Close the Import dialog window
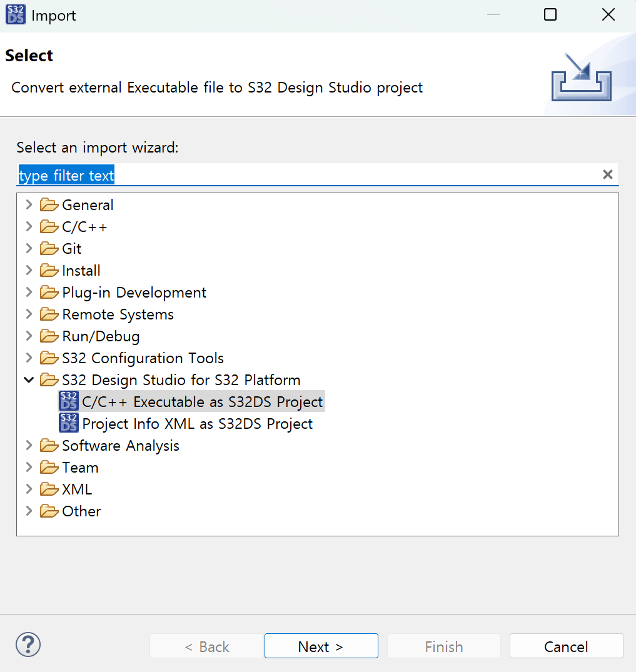636x672 pixels. (608, 14)
